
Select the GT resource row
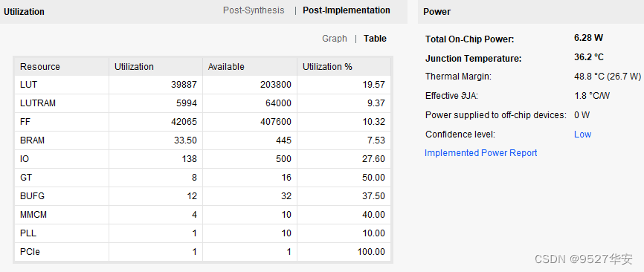[x=203, y=177]
